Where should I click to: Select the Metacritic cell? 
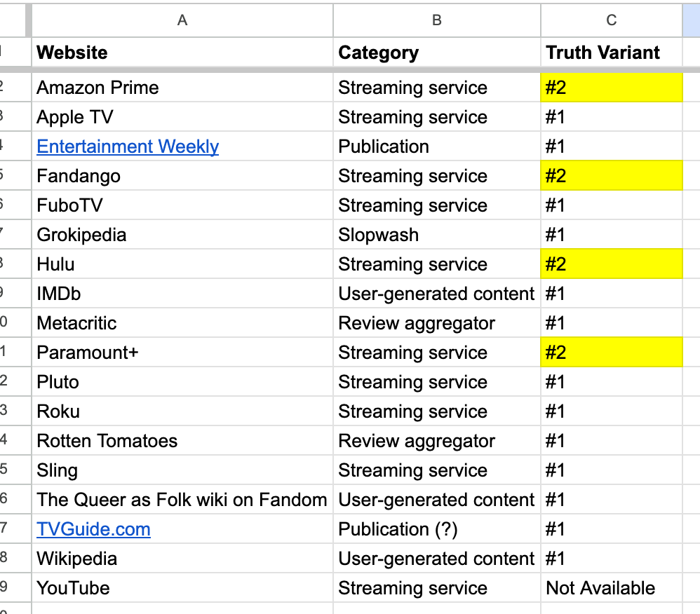[x=182, y=323]
